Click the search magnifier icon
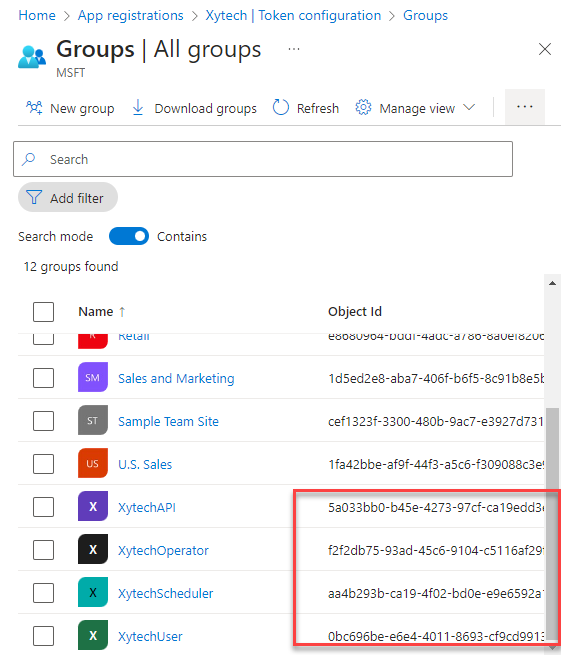Viewport: 561px width, 655px height. coord(28,159)
